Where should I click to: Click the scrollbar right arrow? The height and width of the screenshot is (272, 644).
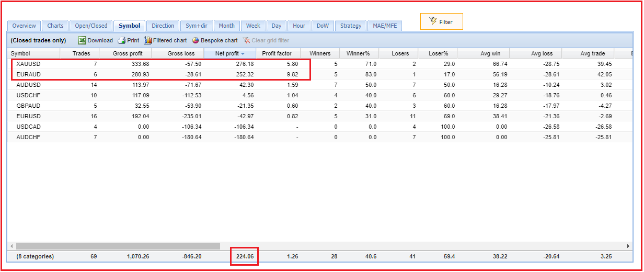point(628,246)
